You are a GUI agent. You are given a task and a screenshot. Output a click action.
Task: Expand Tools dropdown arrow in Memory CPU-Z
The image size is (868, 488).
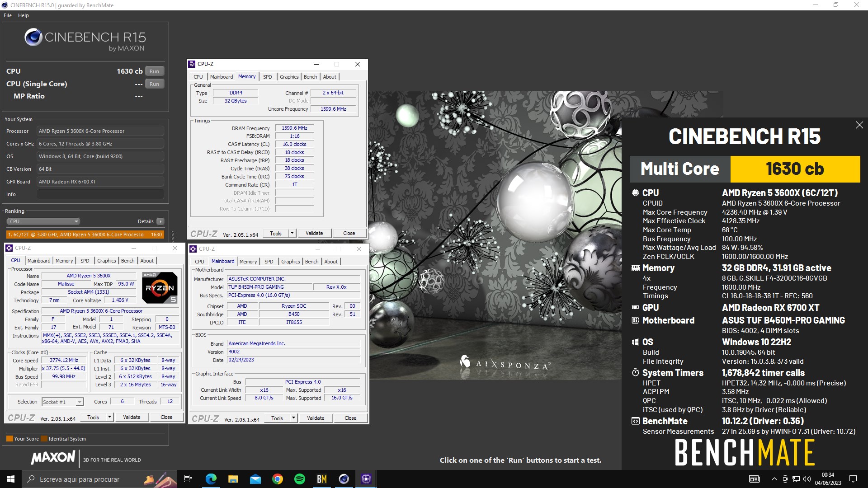click(292, 234)
